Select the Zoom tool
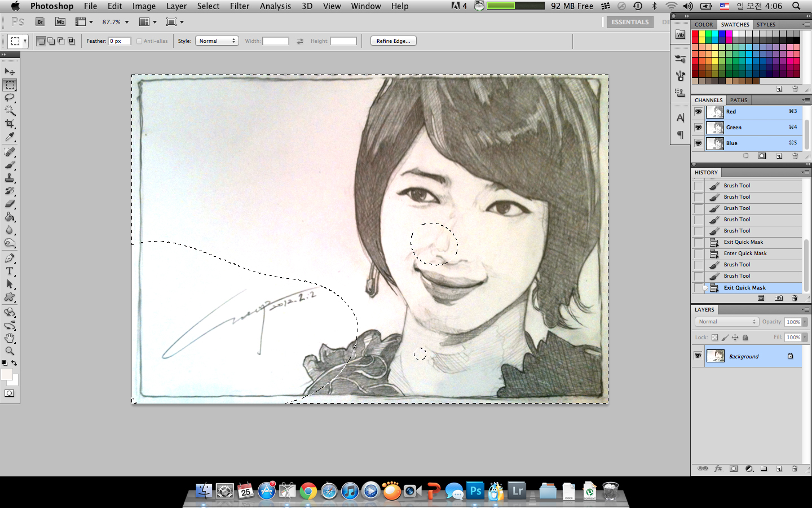 click(10, 351)
